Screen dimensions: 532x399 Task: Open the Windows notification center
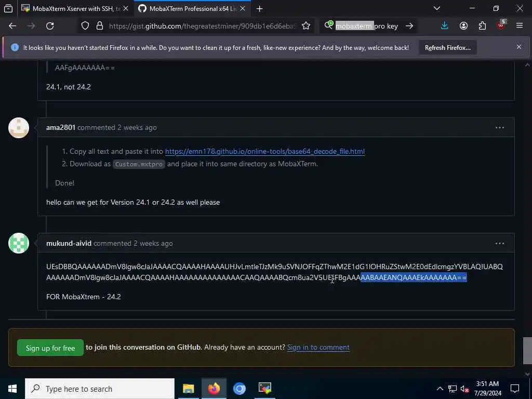515,389
